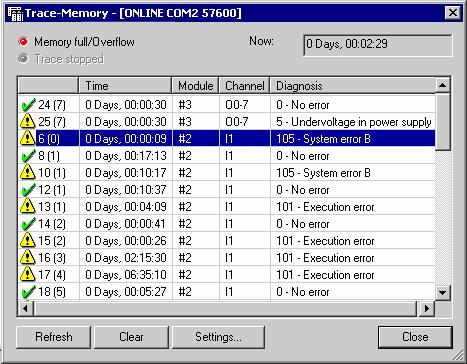Select '5 - Undervoltage in power supply' diagnosis
The width and height of the screenshot is (467, 364).
pos(354,122)
